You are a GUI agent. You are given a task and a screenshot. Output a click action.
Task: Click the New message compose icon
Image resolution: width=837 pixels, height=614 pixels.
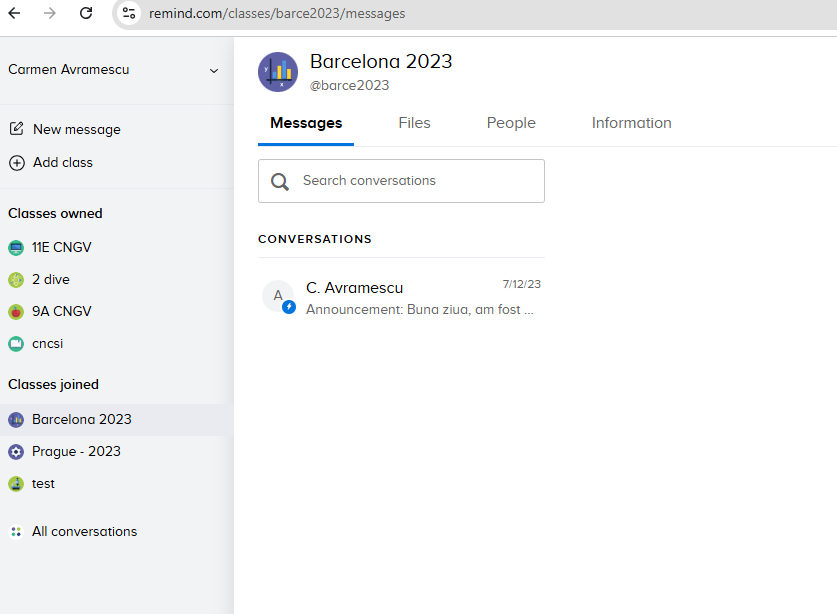(x=16, y=129)
